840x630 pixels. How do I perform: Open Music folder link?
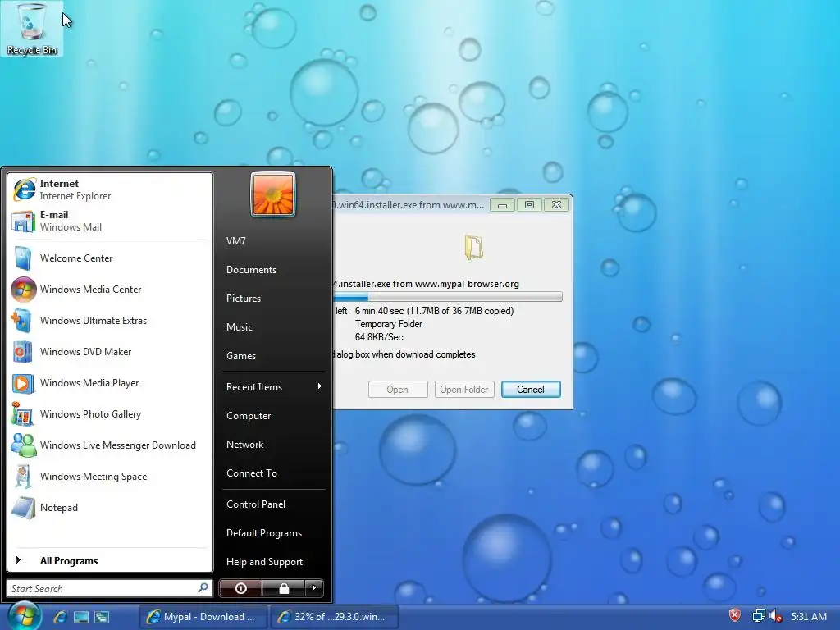pos(273,326)
